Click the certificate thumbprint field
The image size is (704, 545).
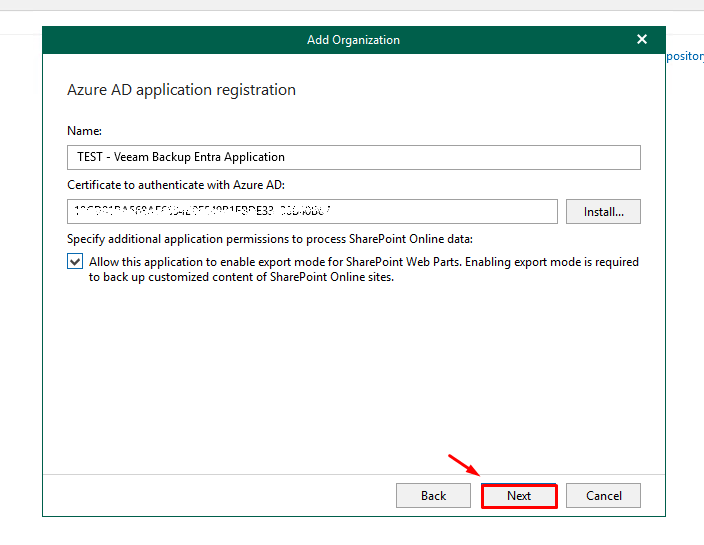tap(312, 211)
